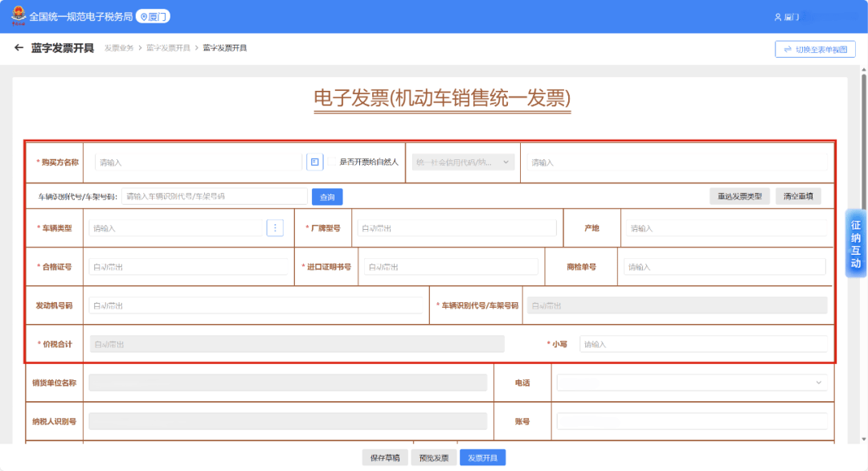The height and width of the screenshot is (471, 868).
Task: Click the 保存草稿 button
Action: (384, 458)
